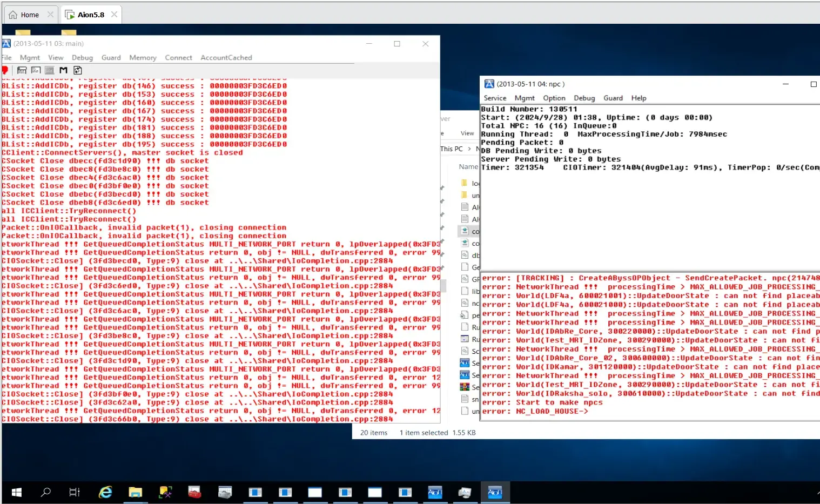The height and width of the screenshot is (504, 820).
Task: Click greyed third view icon in main toolbar
Action: tap(49, 70)
